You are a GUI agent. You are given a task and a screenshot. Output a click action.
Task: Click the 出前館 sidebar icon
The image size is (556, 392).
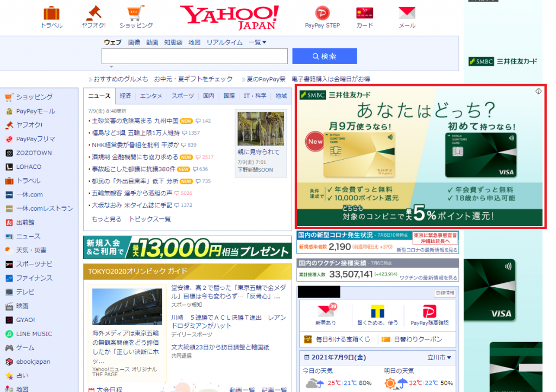(9, 223)
